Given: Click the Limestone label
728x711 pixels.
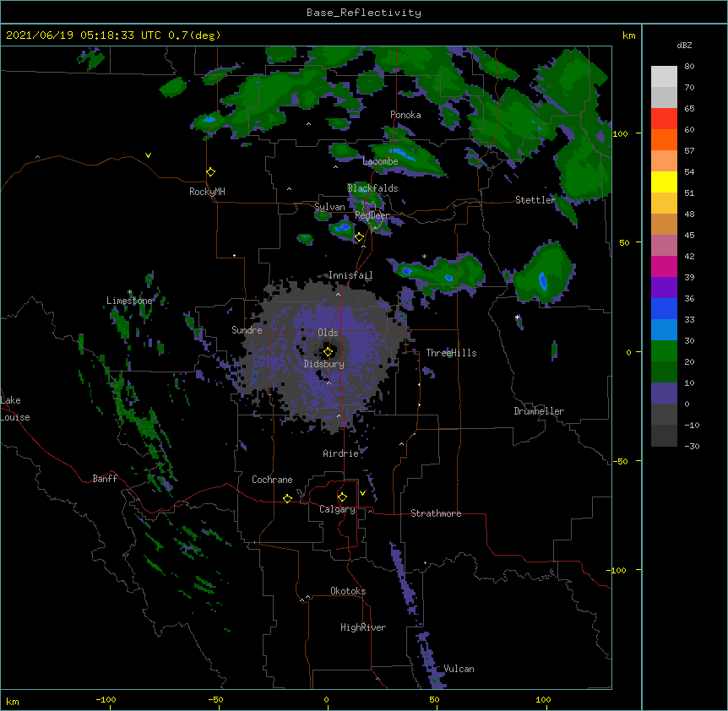Looking at the screenshot, I should point(129,301).
